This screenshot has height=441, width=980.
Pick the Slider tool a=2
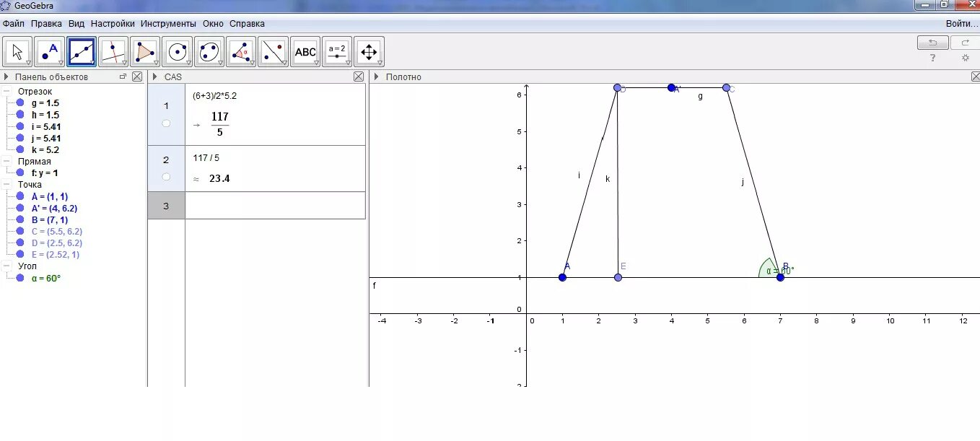pyautogui.click(x=337, y=51)
